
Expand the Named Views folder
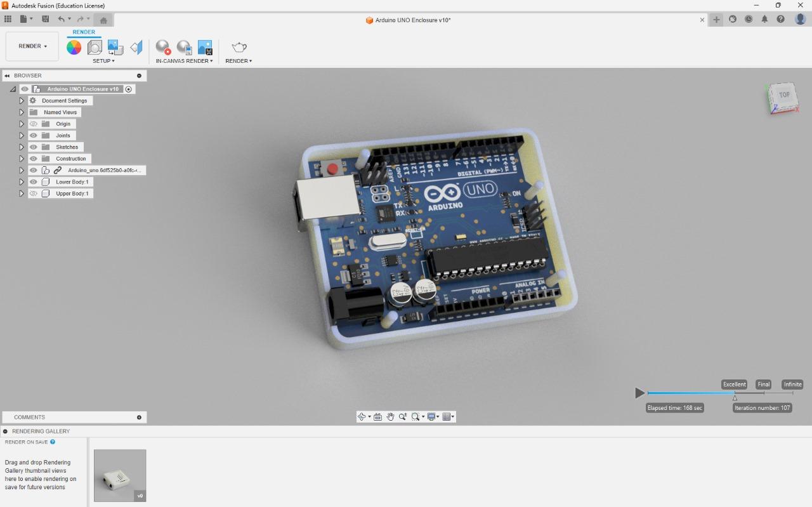(22, 112)
